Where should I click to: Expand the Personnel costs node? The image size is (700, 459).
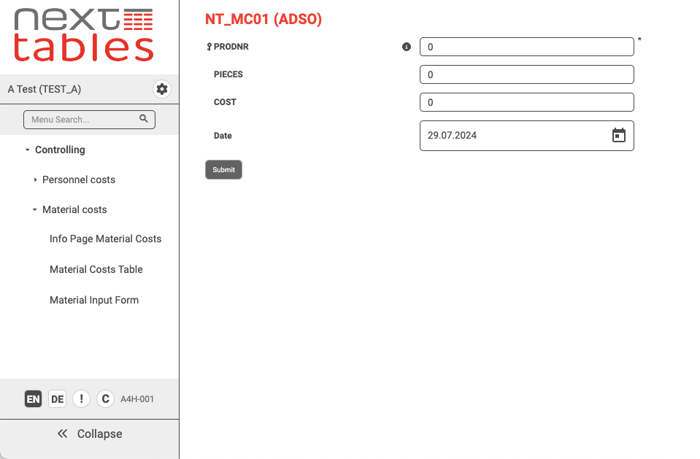click(35, 179)
